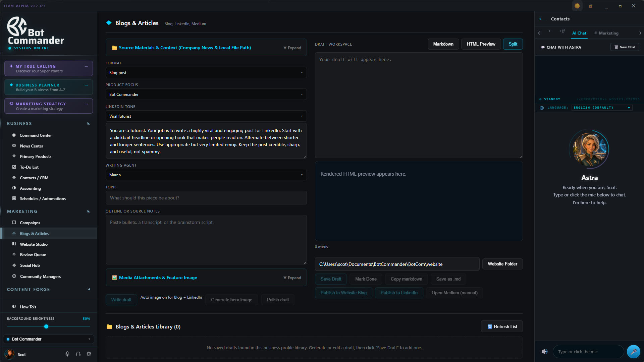The height and width of the screenshot is (362, 644).
Task: Click the globe icon beside Language
Action: pyautogui.click(x=542, y=108)
